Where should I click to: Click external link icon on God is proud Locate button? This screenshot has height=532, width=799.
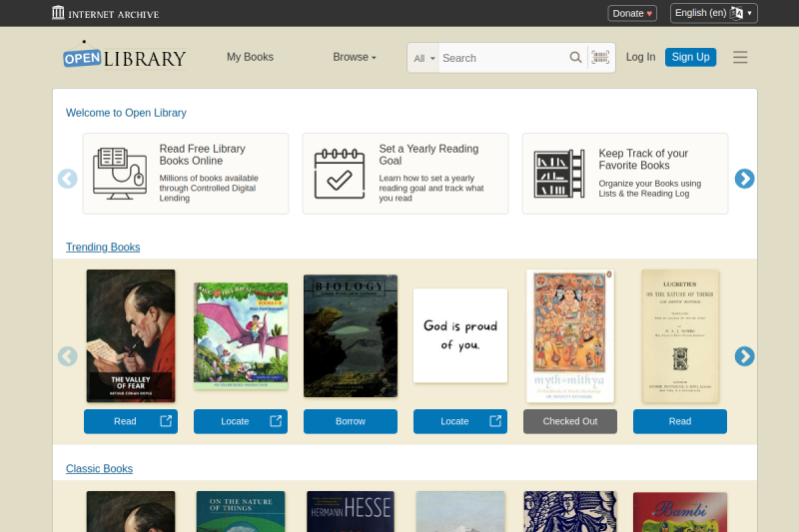(x=495, y=421)
